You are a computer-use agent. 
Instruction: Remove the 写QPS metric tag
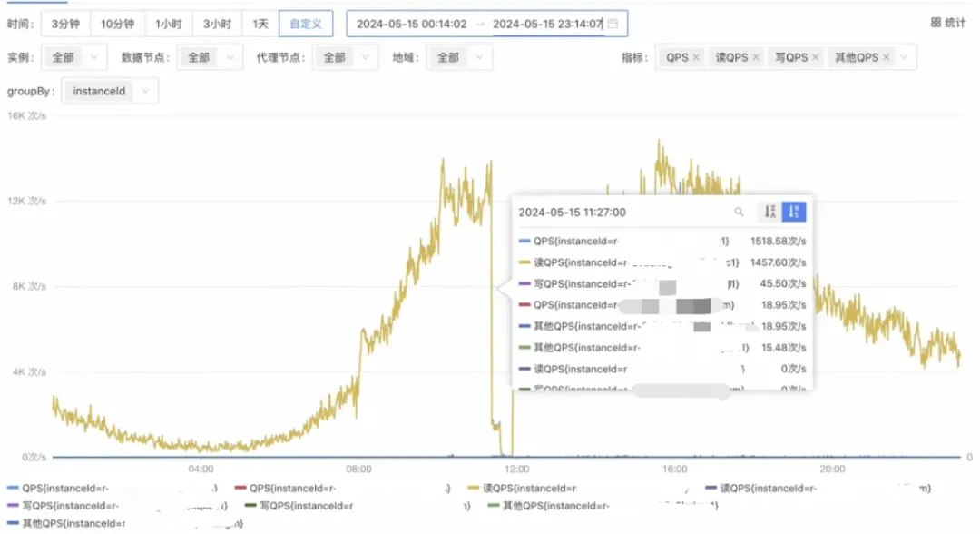[x=815, y=57]
